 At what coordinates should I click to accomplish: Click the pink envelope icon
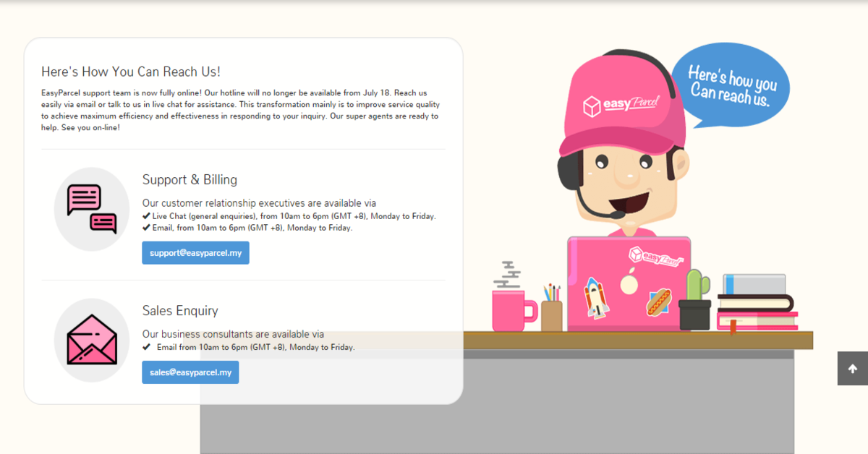pyautogui.click(x=92, y=340)
